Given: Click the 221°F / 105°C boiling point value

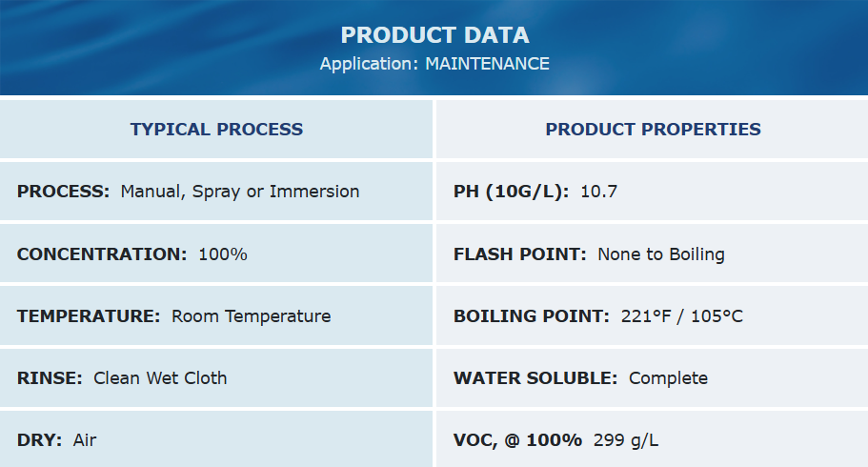Looking at the screenshot, I should [681, 316].
